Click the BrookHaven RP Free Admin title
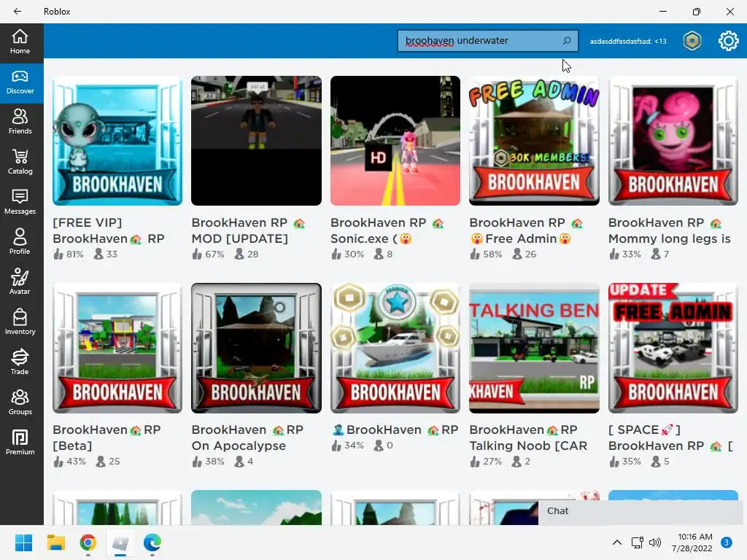This screenshot has width=747, height=560. click(x=527, y=230)
